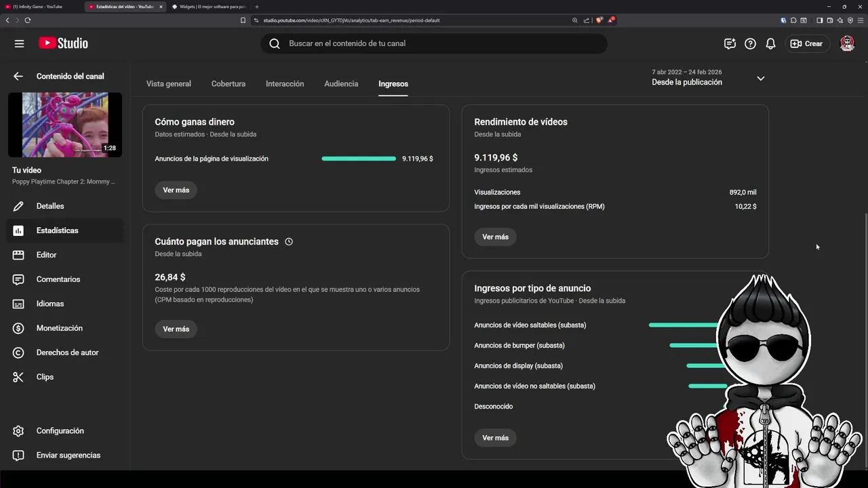This screenshot has width=868, height=488.
Task: Open a new browser tab with plus
Action: click(x=257, y=7)
